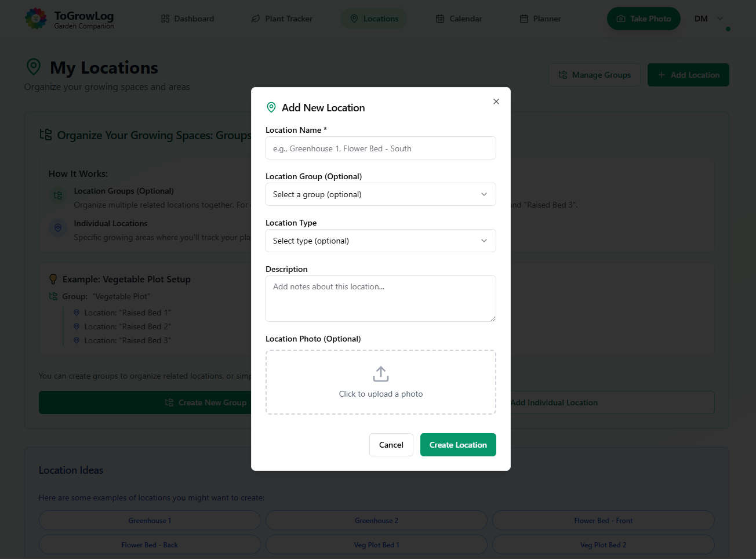Click the group tree icon in Manage Groups
This screenshot has width=756, height=559.
(562, 75)
